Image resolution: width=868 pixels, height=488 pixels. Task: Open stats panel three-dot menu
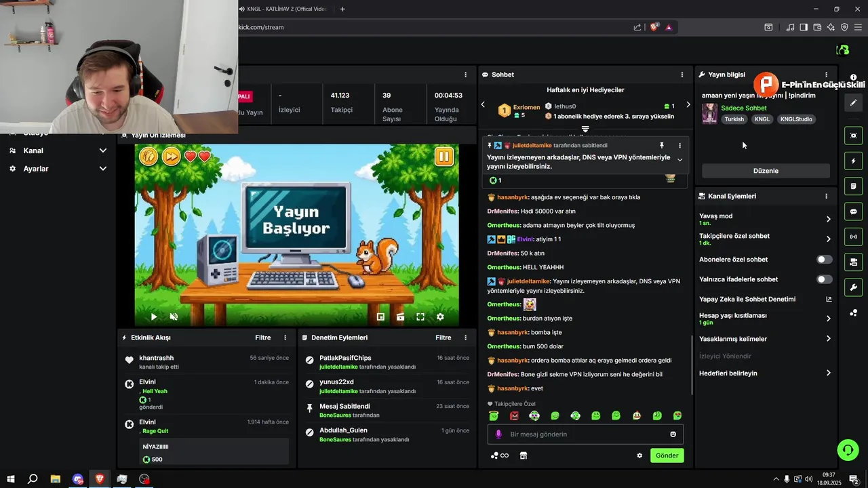tap(465, 75)
